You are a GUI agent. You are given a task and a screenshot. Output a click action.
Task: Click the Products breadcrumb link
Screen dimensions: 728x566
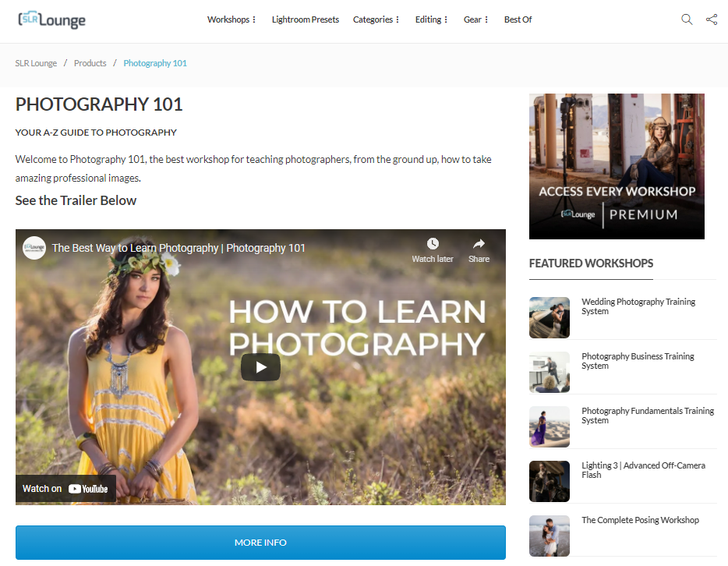90,63
